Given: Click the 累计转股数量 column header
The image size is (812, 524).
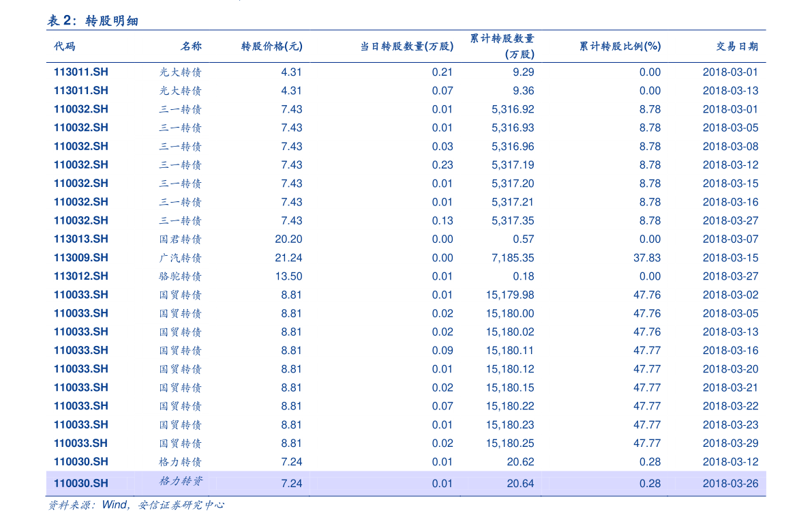Looking at the screenshot, I should coord(502,38).
